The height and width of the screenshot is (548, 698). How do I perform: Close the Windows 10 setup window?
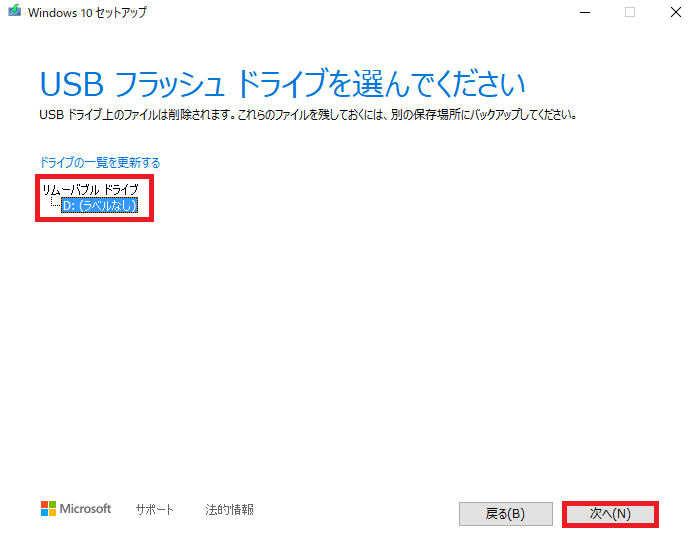[x=676, y=12]
